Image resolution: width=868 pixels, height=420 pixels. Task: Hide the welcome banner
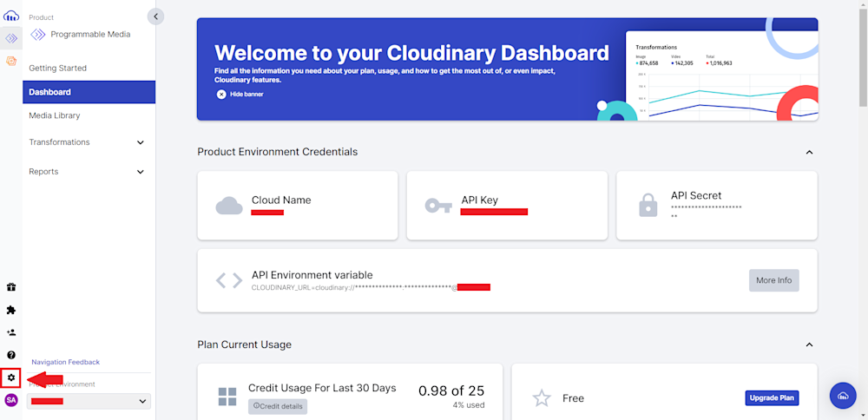240,94
